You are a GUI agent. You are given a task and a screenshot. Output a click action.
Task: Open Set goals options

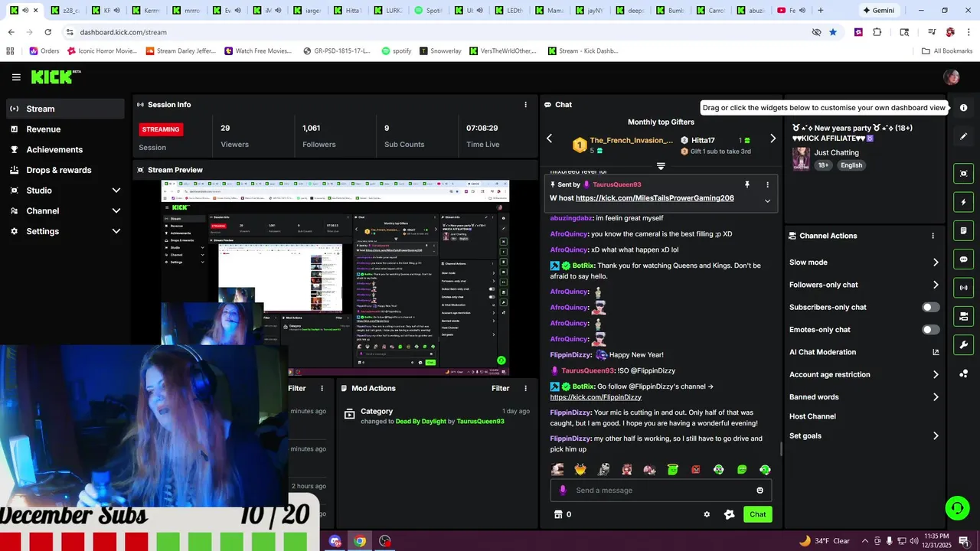pos(864,436)
